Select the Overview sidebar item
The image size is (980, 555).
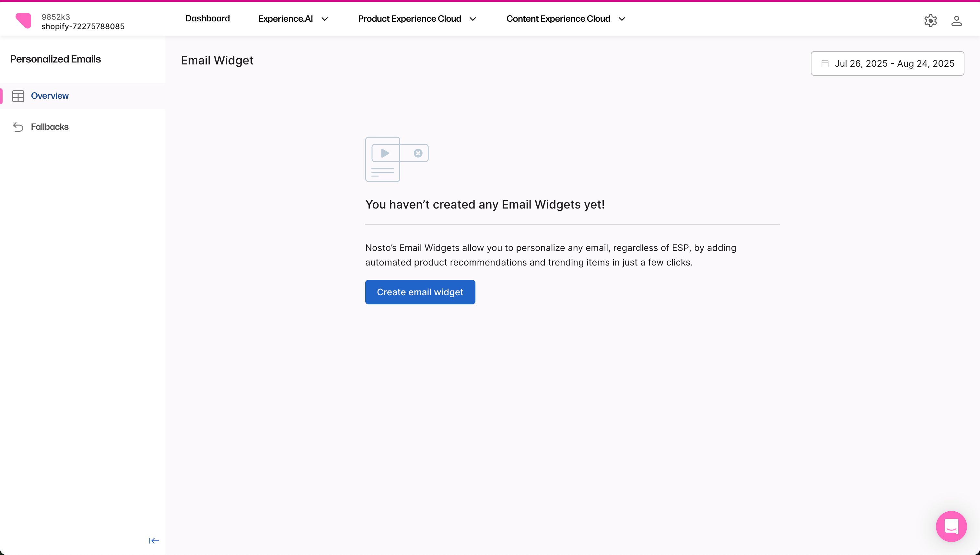(x=50, y=96)
